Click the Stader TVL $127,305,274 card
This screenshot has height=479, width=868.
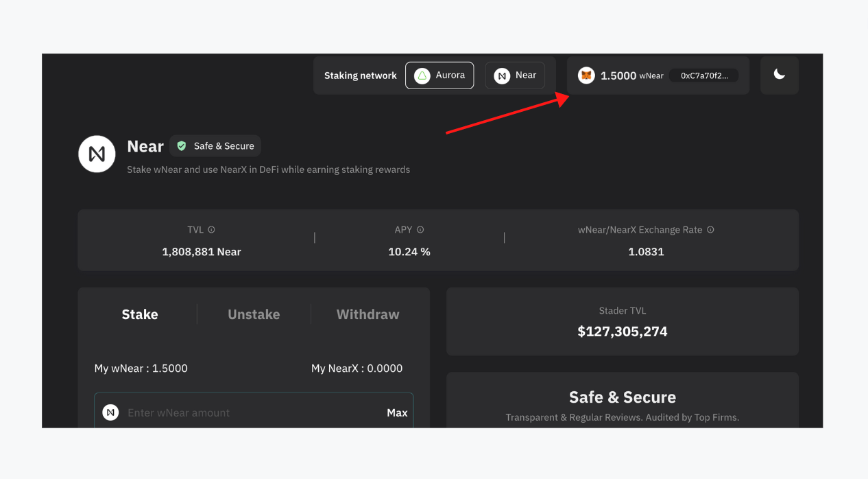(623, 321)
